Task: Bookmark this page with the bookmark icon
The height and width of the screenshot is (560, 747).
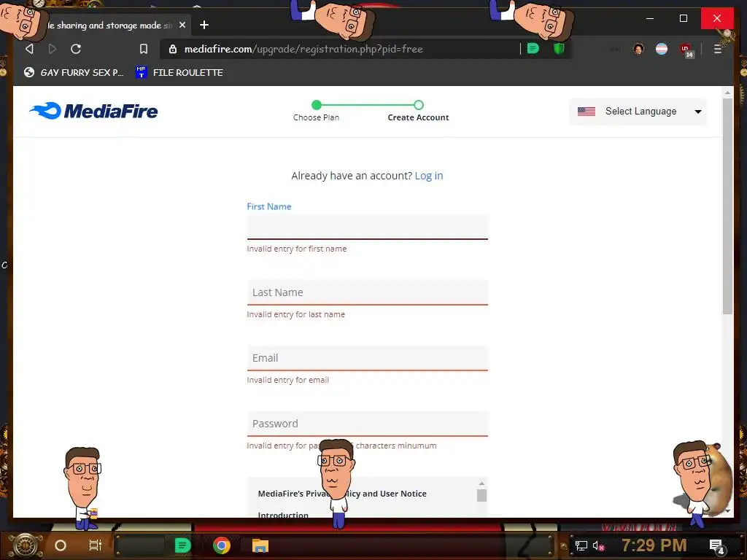Action: (x=144, y=49)
